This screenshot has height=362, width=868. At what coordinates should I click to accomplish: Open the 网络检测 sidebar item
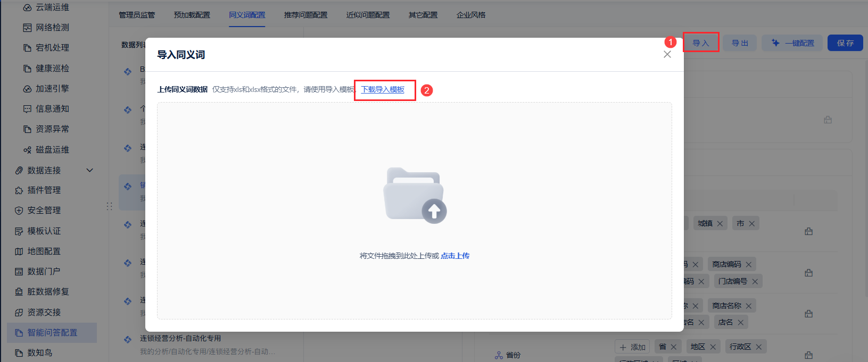click(46, 28)
